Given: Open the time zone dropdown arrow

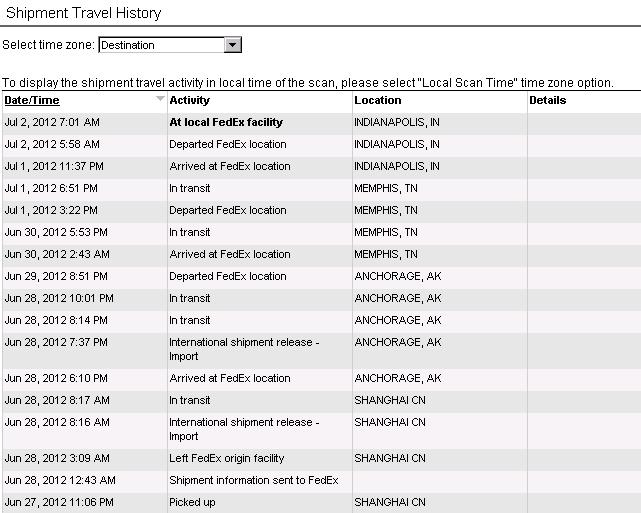Looking at the screenshot, I should (x=232, y=45).
